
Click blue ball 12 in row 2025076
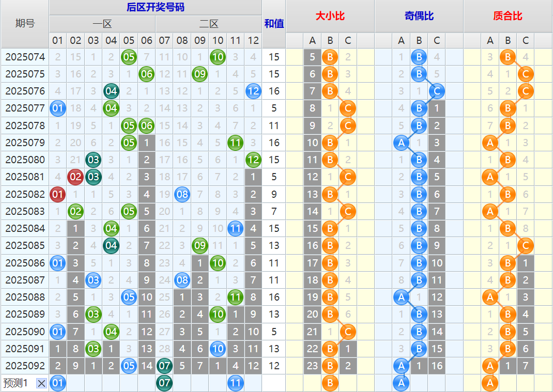[253, 91]
